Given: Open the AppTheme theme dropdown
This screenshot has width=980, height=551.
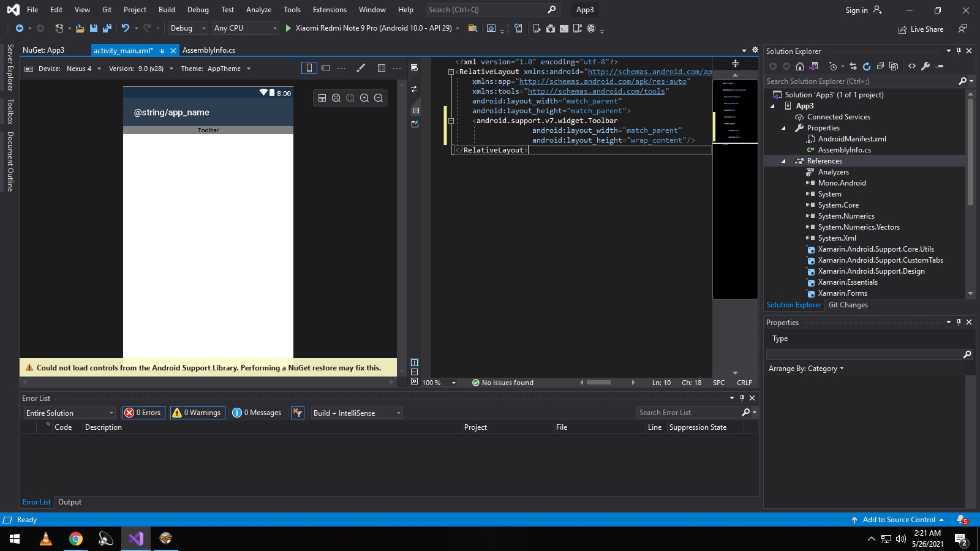Looking at the screenshot, I should 229,69.
